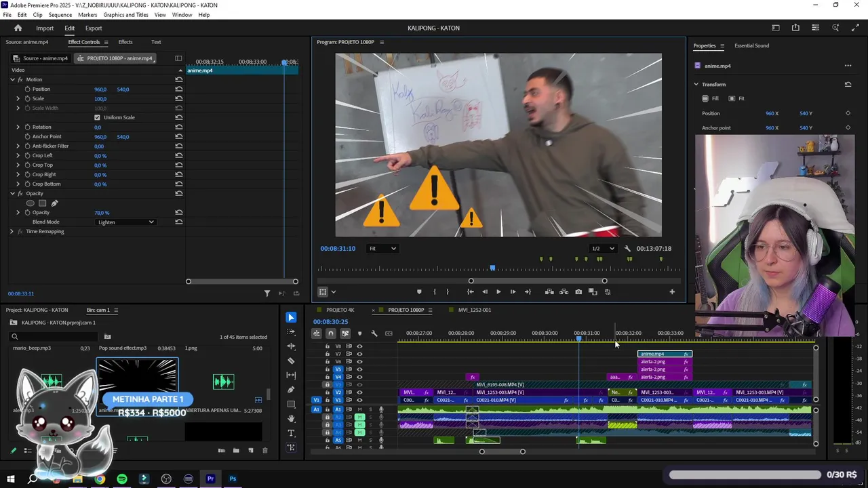Viewport: 868px width, 488px height.
Task: Hide track V2 output eye
Action: click(x=359, y=392)
